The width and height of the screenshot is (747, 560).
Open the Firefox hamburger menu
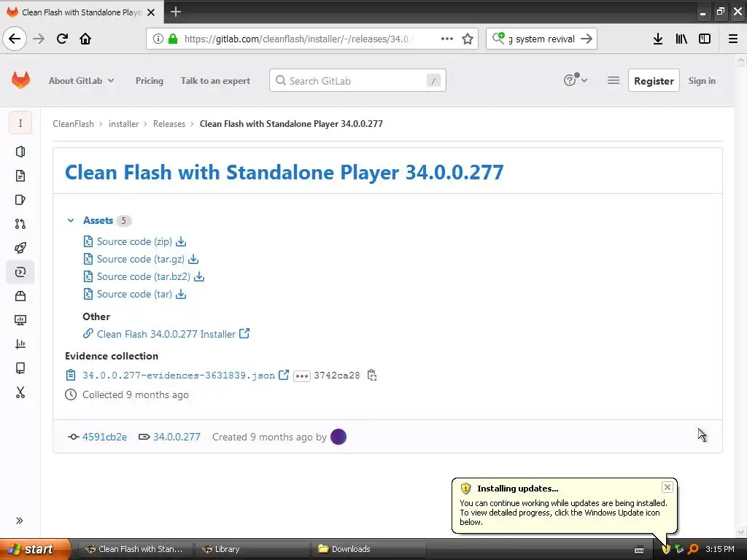[733, 39]
